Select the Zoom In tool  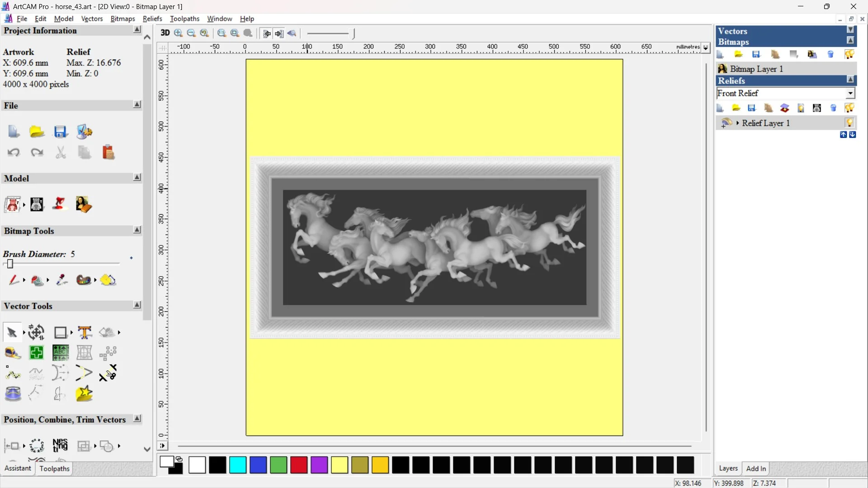pos(178,33)
